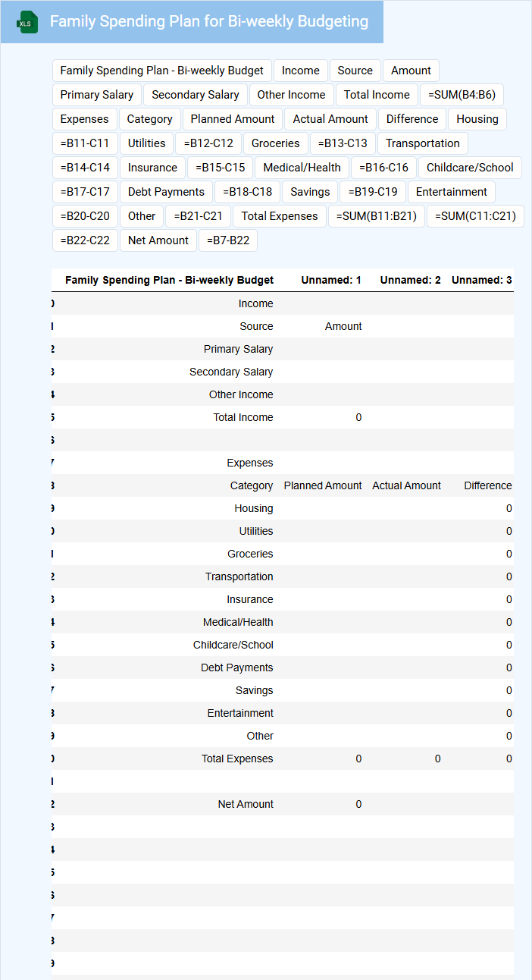This screenshot has width=532, height=980.
Task: Click the =B7-B22 formula chip
Action: click(x=228, y=240)
